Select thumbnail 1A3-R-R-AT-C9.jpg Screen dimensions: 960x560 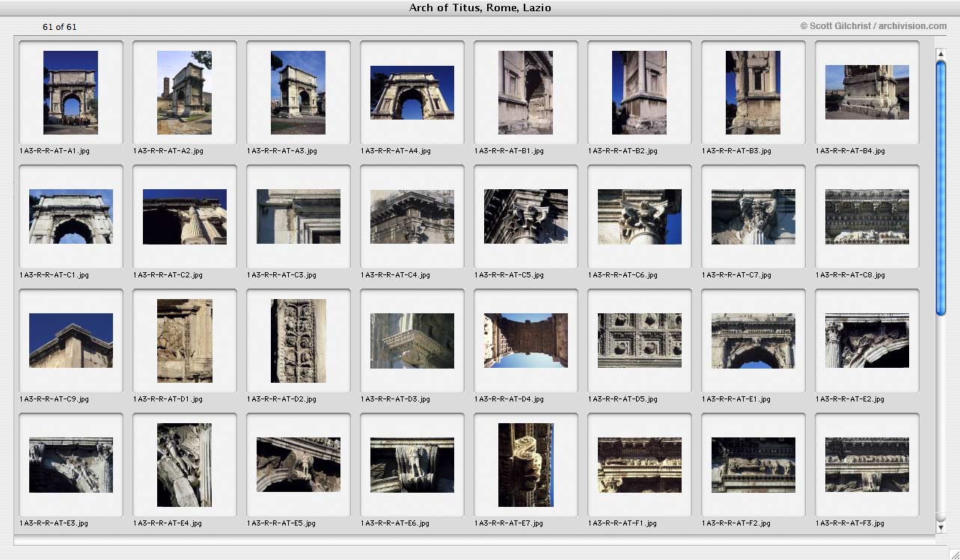point(71,341)
